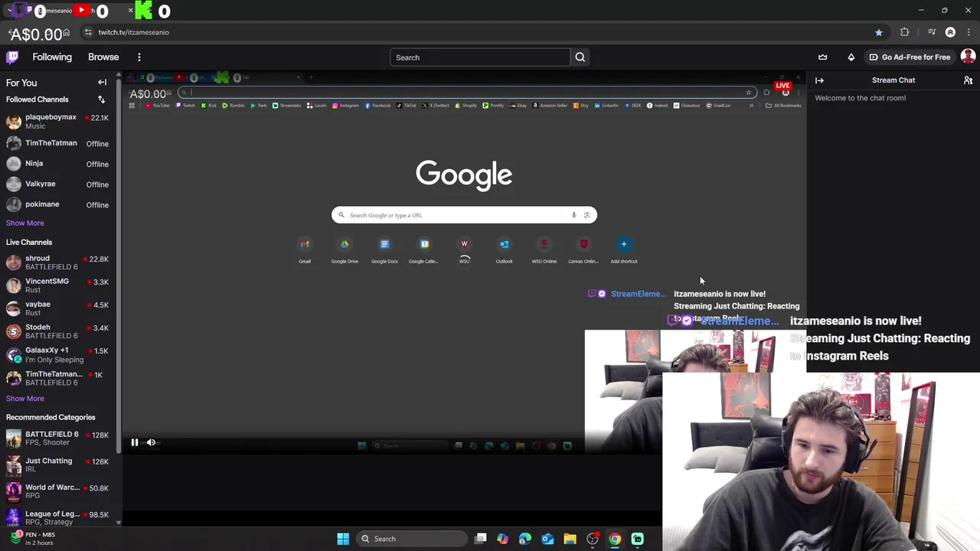Switch to Chrome on taskbar

tap(615, 539)
